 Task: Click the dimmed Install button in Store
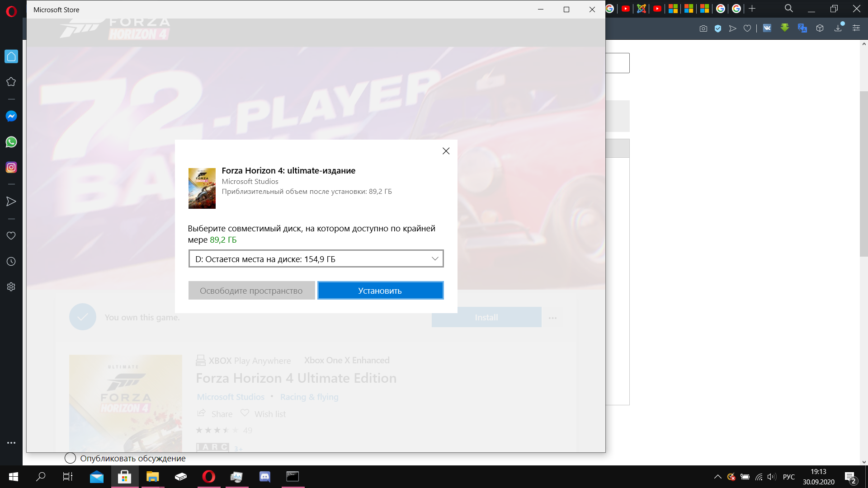tap(486, 317)
